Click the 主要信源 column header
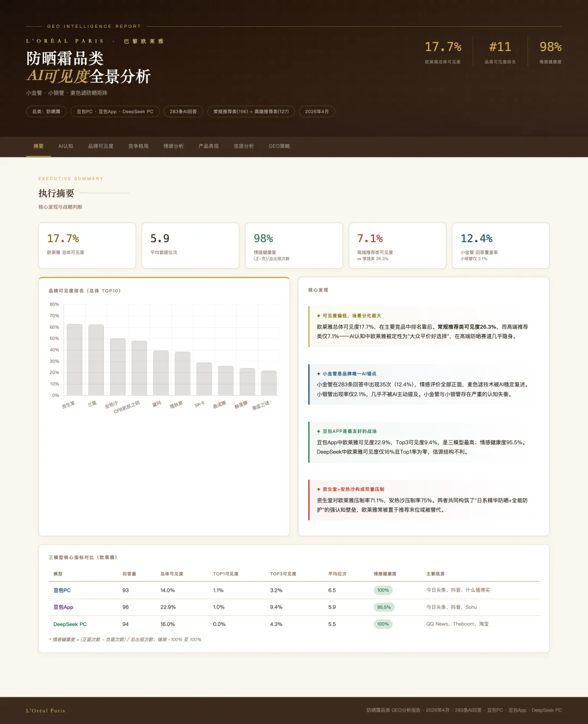 436,574
